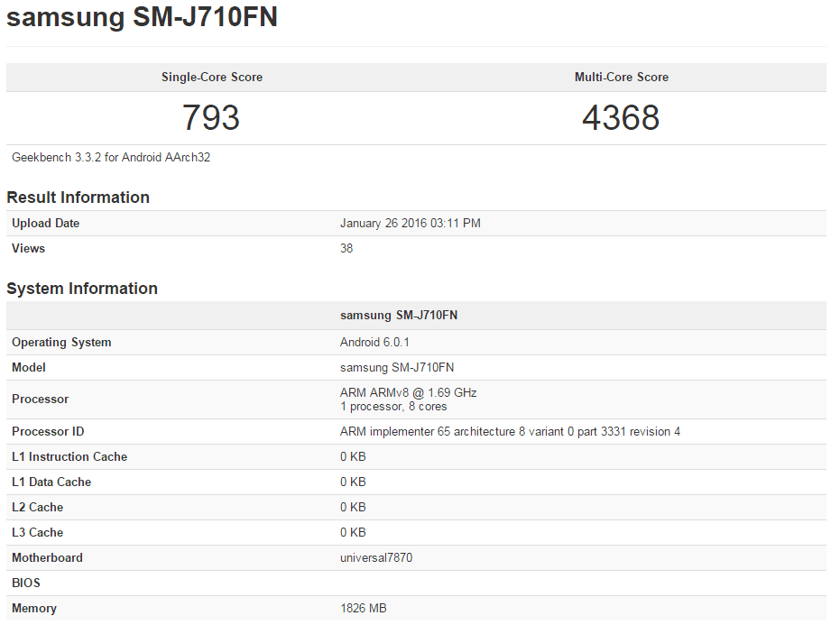
Task: Click the Processor ID value text
Action: (x=510, y=432)
